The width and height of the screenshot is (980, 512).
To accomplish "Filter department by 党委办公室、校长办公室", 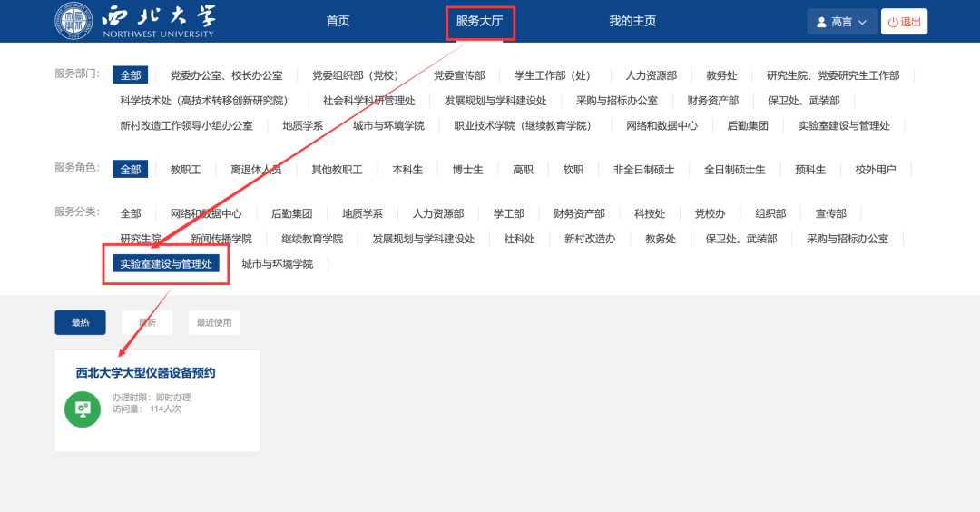I will (x=226, y=75).
